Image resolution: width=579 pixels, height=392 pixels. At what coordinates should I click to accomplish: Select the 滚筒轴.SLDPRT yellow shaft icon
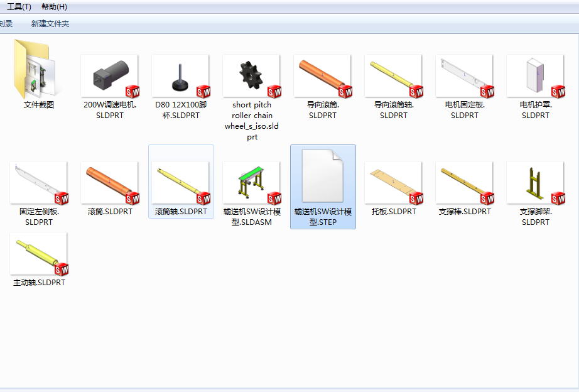[x=181, y=183]
